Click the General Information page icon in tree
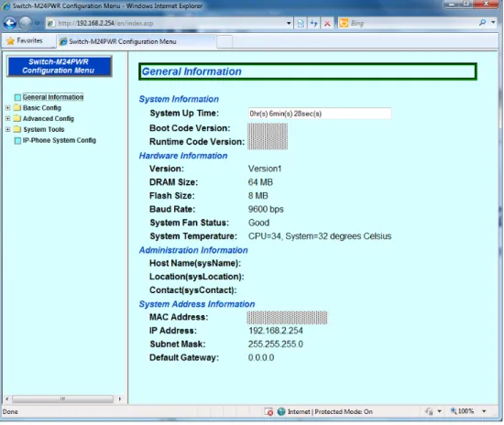Image resolution: width=504 pixels, height=425 pixels. (x=17, y=97)
